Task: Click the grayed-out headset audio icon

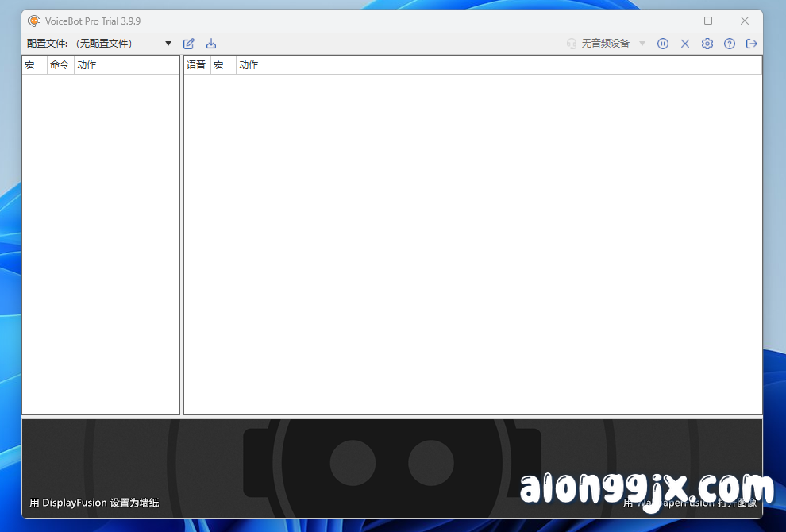Action: [x=572, y=44]
